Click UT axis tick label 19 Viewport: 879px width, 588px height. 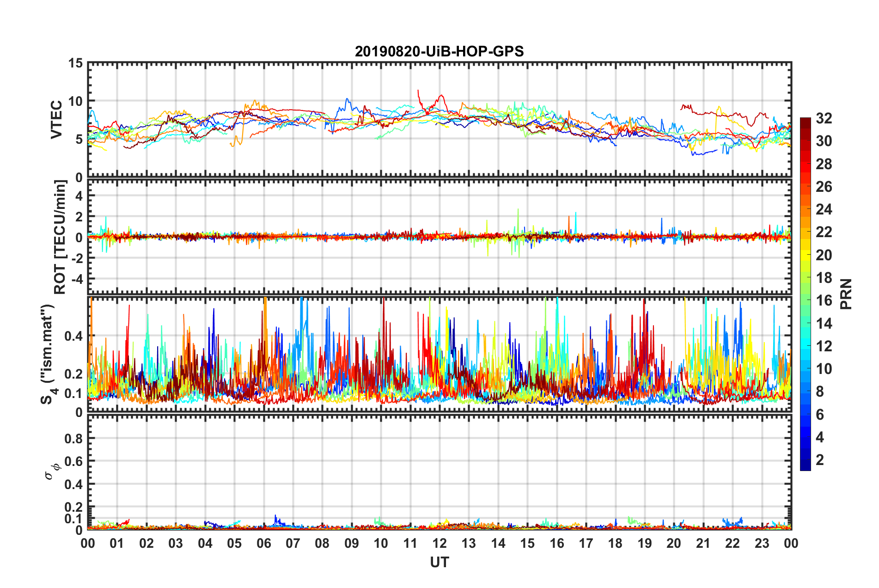(x=645, y=543)
